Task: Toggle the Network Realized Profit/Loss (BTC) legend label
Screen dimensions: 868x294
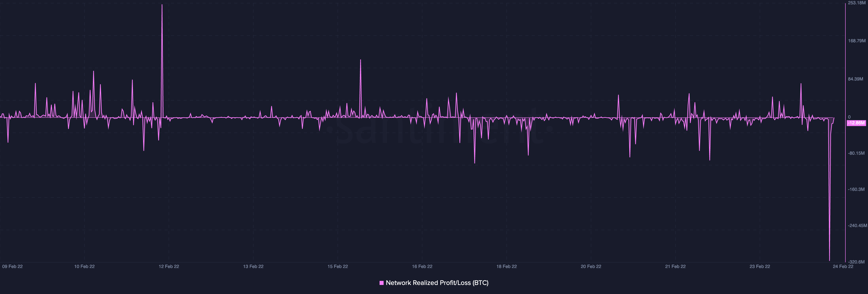Action: pyautogui.click(x=437, y=283)
